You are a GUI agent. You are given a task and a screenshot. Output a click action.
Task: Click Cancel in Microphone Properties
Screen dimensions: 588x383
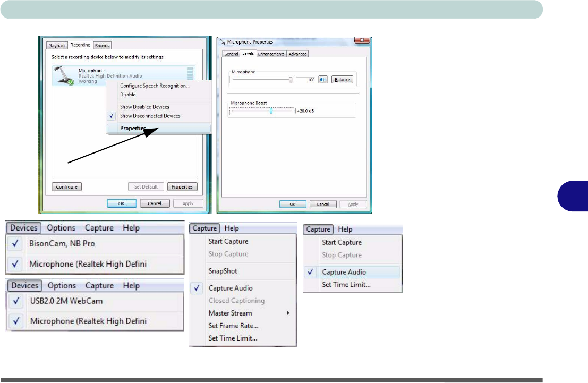322,204
